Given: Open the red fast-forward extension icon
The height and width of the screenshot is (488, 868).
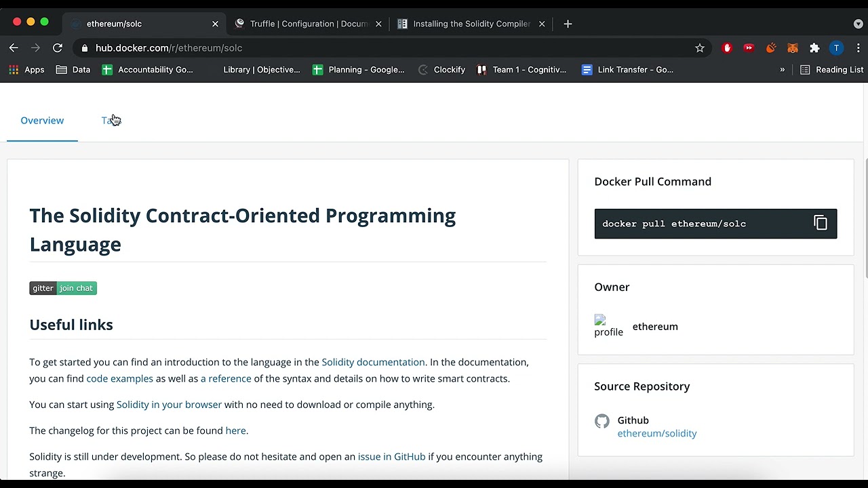Looking at the screenshot, I should (x=749, y=48).
